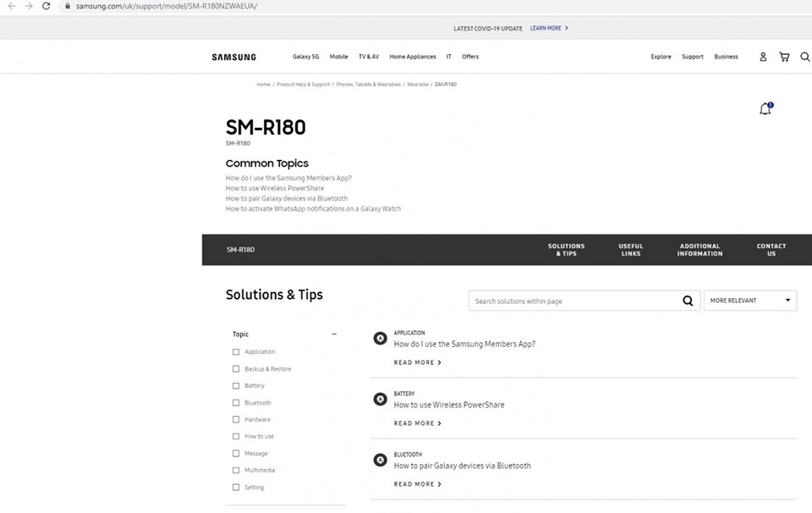Screen dimensions: 812x513
Task: Open the common topic on Wireless PowerShare
Action: (274, 188)
